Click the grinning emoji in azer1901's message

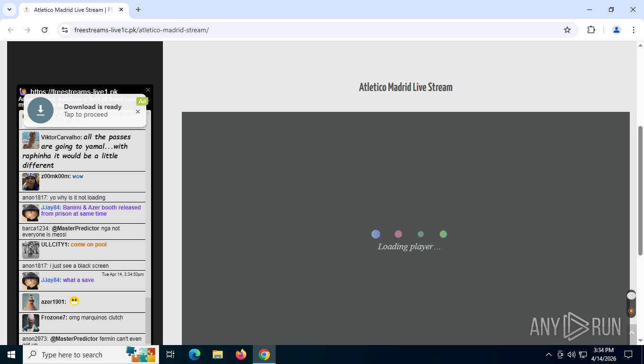click(x=74, y=301)
